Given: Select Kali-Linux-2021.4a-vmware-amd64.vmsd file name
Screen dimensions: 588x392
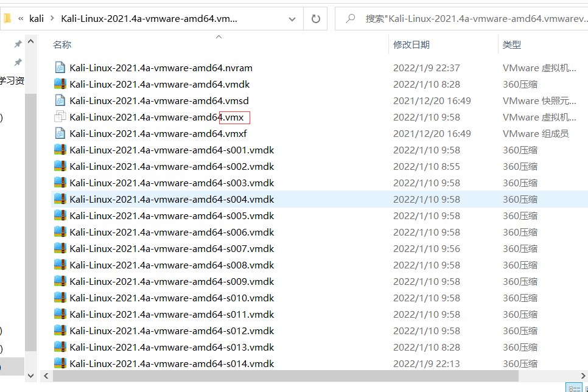Looking at the screenshot, I should point(159,101).
